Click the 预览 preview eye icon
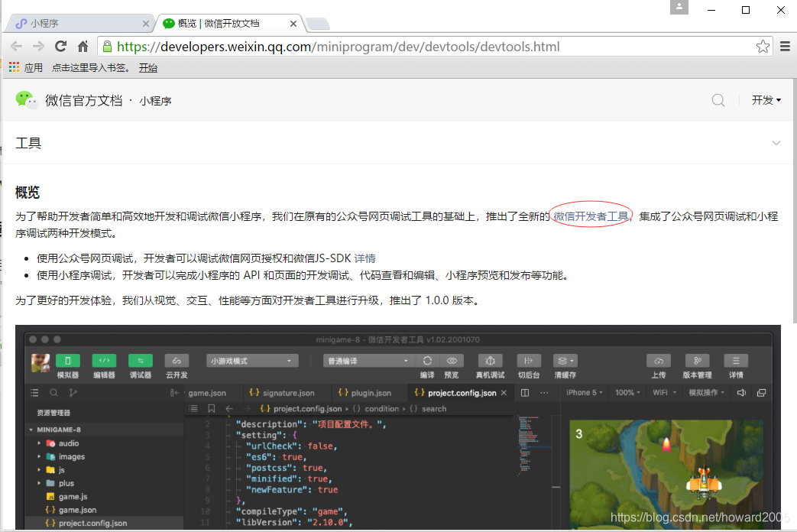Image resolution: width=797 pixels, height=532 pixels. pyautogui.click(x=452, y=361)
